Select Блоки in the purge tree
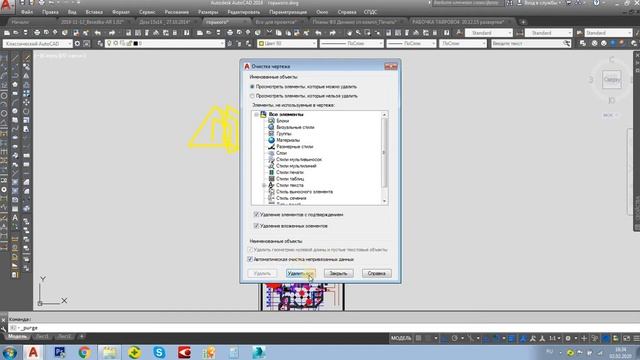This screenshot has height=360, width=640. pyautogui.click(x=282, y=121)
